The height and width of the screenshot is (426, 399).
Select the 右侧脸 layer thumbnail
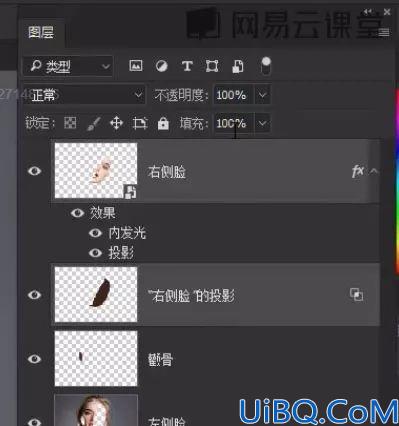96,171
